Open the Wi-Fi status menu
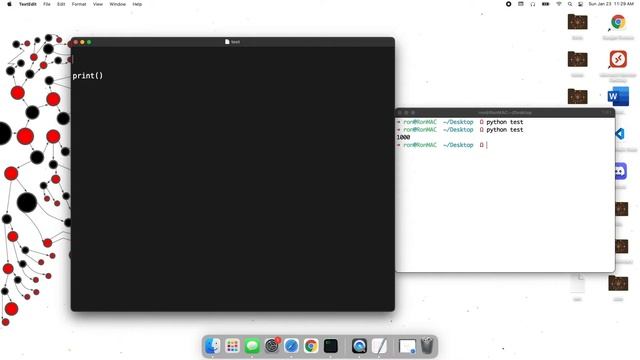This screenshot has height=360, width=640. pyautogui.click(x=559, y=4)
